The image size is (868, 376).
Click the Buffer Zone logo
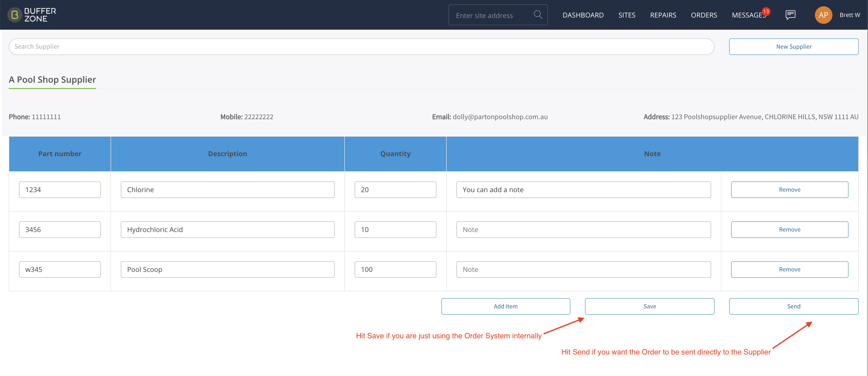point(32,15)
